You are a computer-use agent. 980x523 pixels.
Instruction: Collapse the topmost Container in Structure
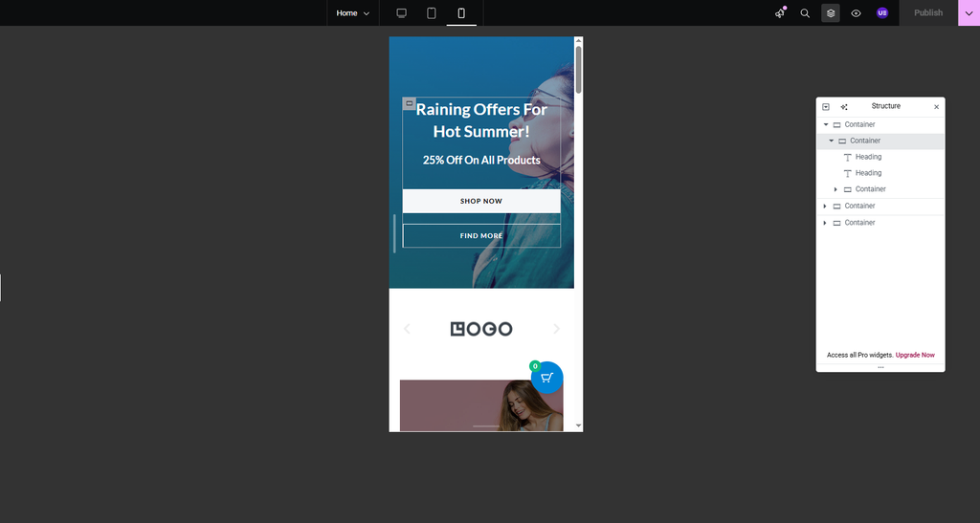click(x=826, y=124)
